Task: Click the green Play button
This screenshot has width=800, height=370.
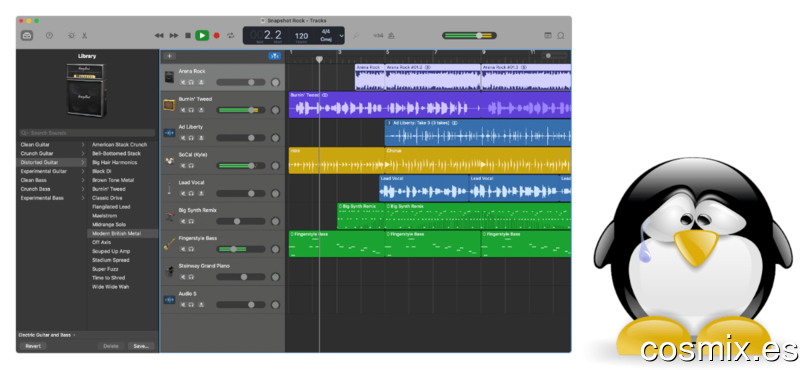Action: pos(202,36)
